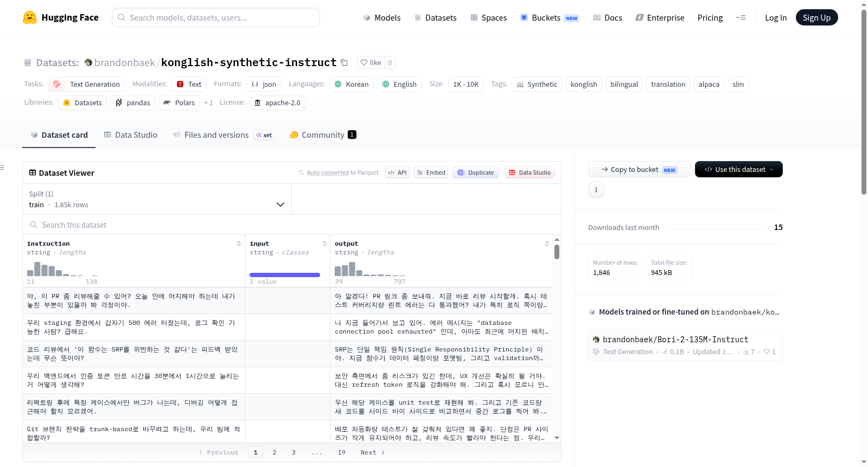Open the more options three-dot button
868x467 pixels.
596,190
